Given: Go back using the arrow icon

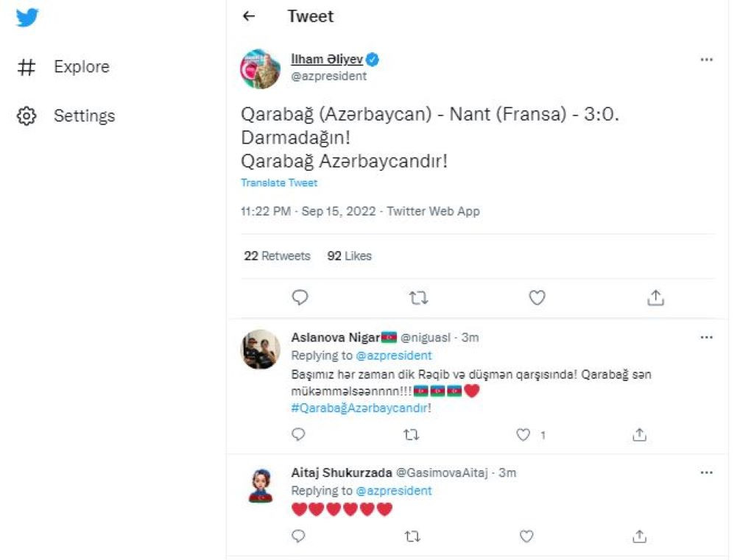Looking at the screenshot, I should 249,16.
